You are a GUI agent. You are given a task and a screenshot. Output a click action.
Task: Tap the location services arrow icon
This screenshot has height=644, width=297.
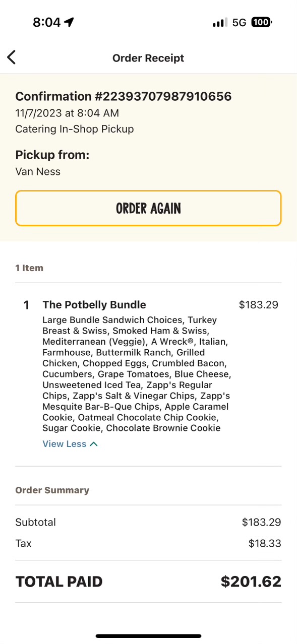pyautogui.click(x=69, y=21)
